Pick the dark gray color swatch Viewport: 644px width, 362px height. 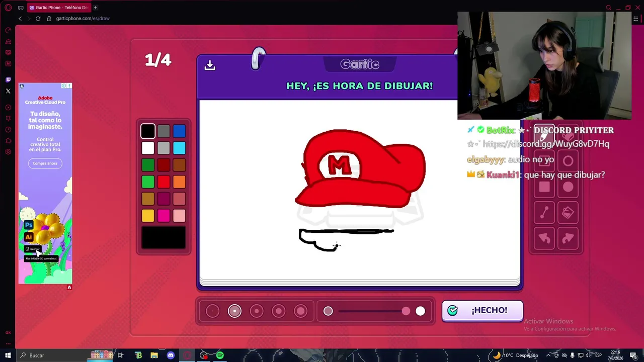[164, 131]
